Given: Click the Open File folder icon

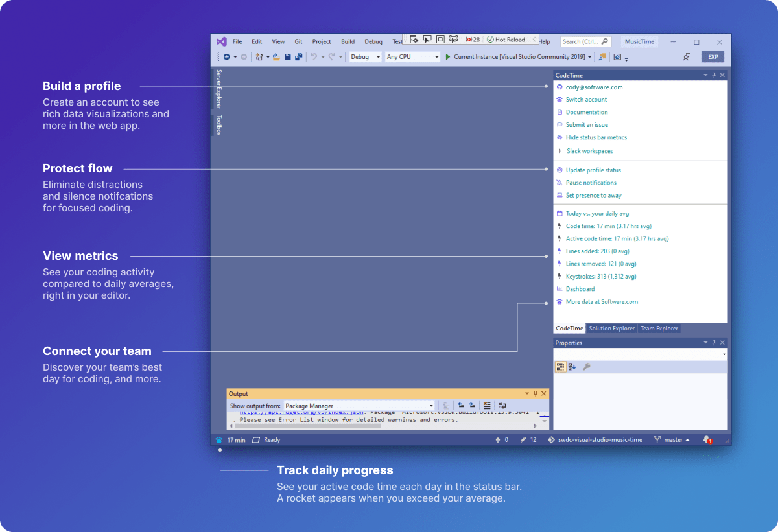Looking at the screenshot, I should 276,57.
